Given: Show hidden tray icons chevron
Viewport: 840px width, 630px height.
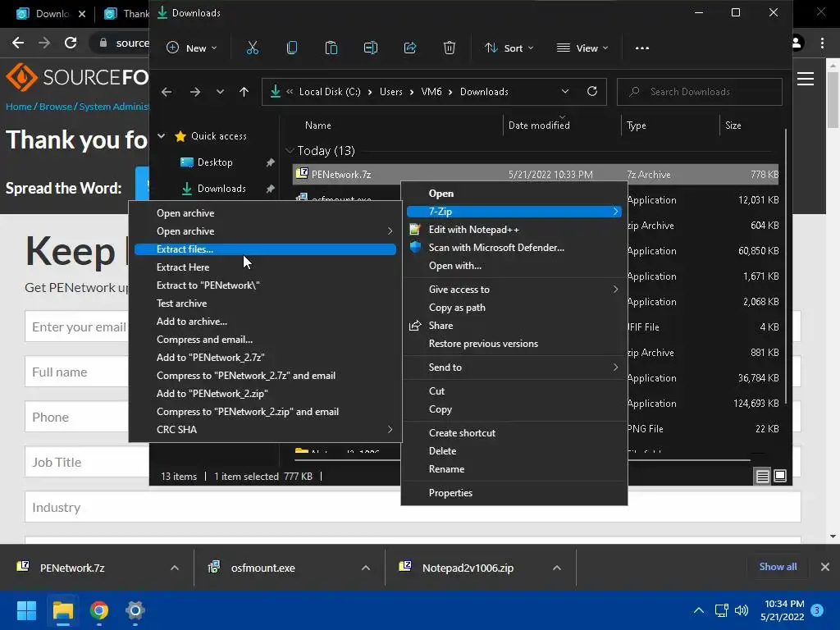Looking at the screenshot, I should [x=699, y=610].
